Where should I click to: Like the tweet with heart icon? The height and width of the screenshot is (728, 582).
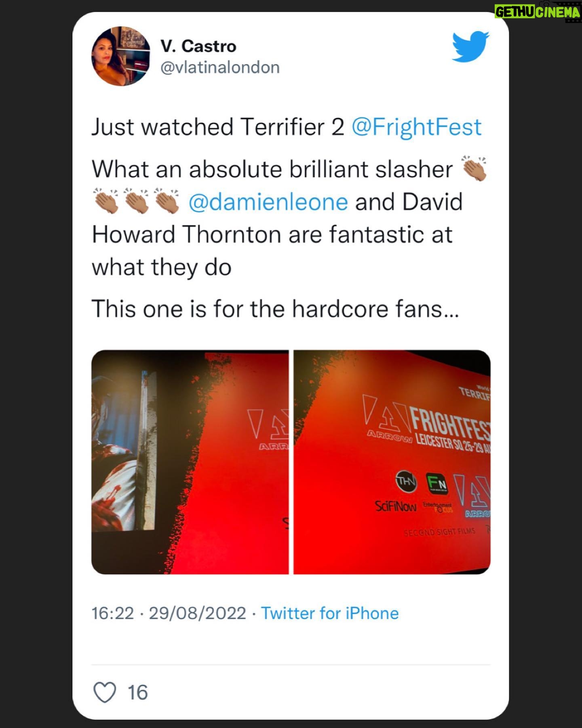(105, 692)
